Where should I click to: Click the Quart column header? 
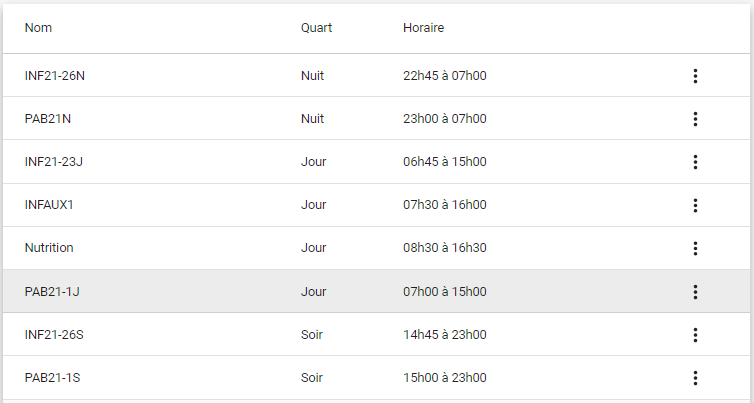pyautogui.click(x=316, y=28)
